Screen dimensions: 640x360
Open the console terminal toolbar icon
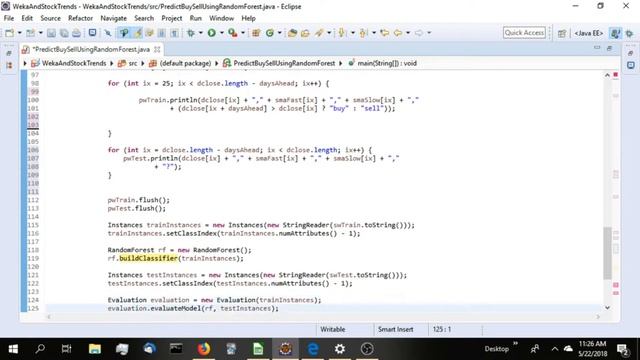click(92, 33)
